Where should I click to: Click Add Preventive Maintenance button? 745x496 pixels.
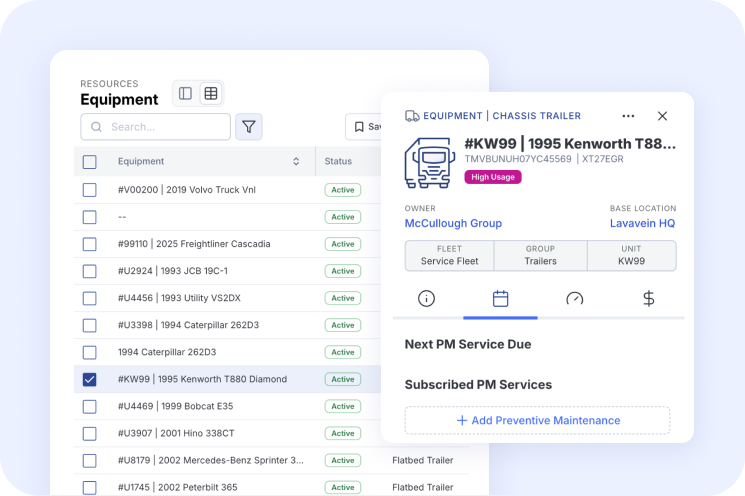pos(537,420)
